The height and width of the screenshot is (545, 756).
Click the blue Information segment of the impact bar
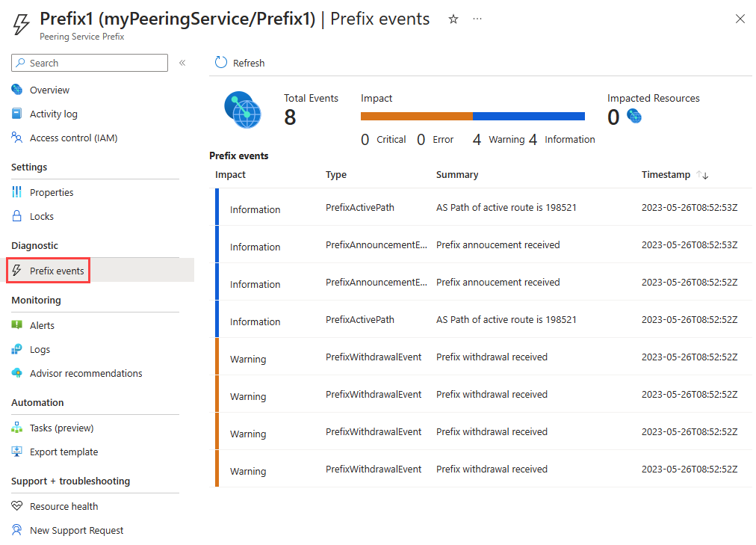coord(529,117)
